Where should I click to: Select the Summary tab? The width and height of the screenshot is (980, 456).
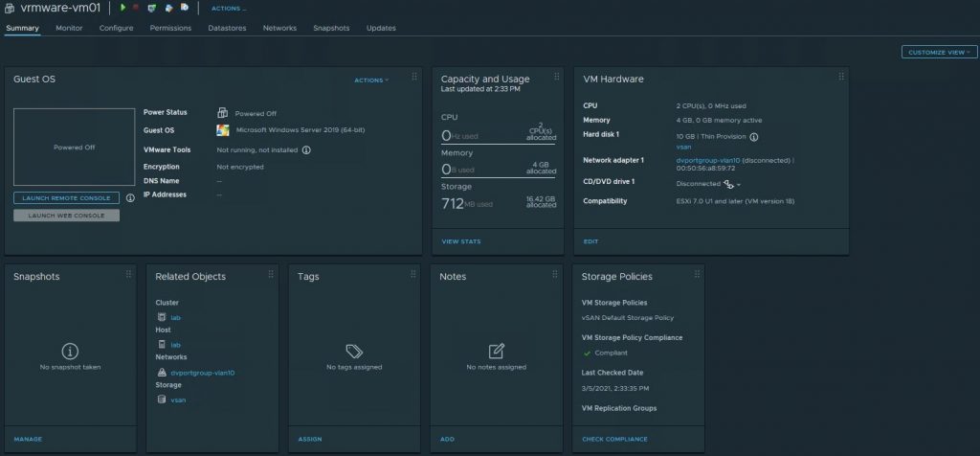tap(23, 28)
